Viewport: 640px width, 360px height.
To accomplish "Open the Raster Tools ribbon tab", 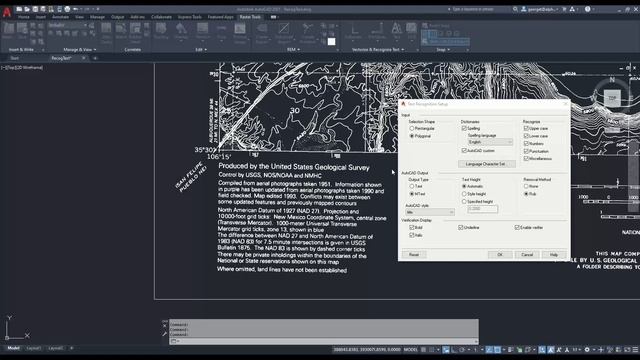I will [x=250, y=17].
